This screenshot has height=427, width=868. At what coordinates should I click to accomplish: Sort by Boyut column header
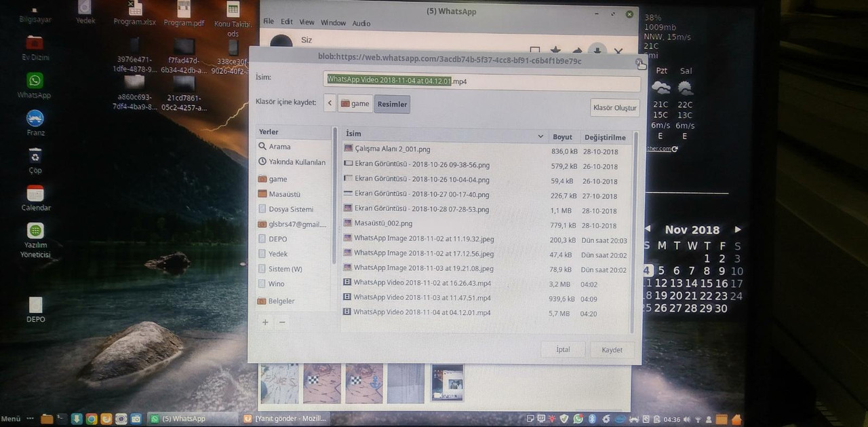click(562, 136)
